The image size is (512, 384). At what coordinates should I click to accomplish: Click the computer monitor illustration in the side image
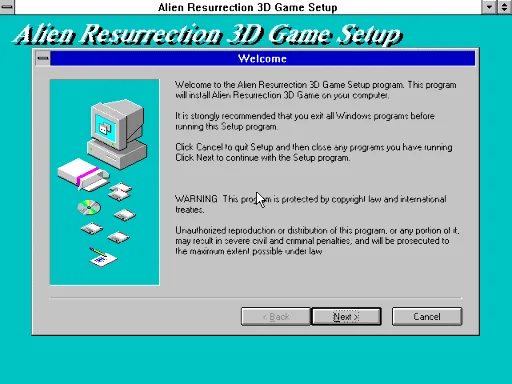pos(117,134)
